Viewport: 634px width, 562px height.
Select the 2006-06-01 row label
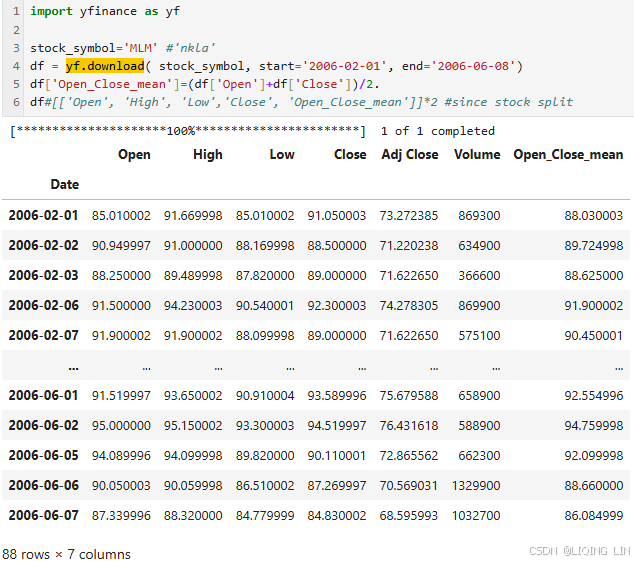click(43, 395)
